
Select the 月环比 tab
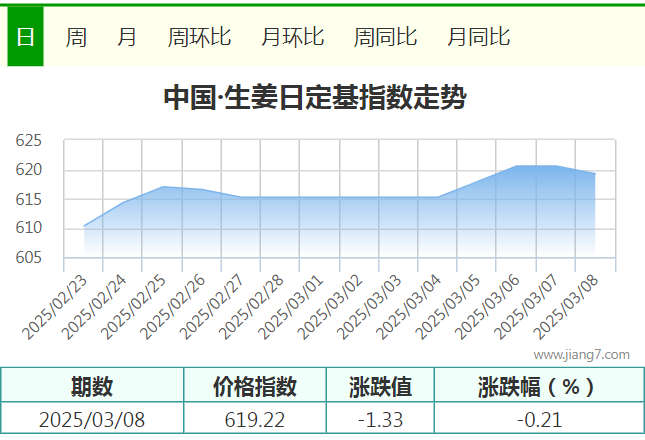point(292,37)
